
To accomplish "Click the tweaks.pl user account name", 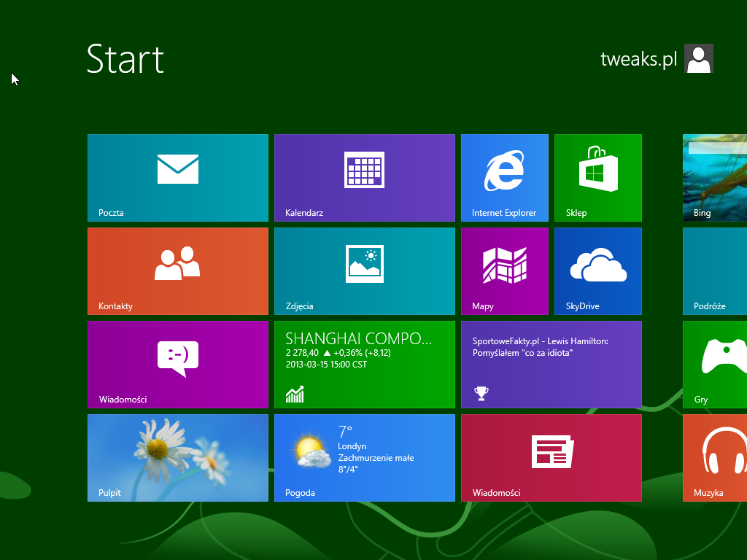I will 638,59.
